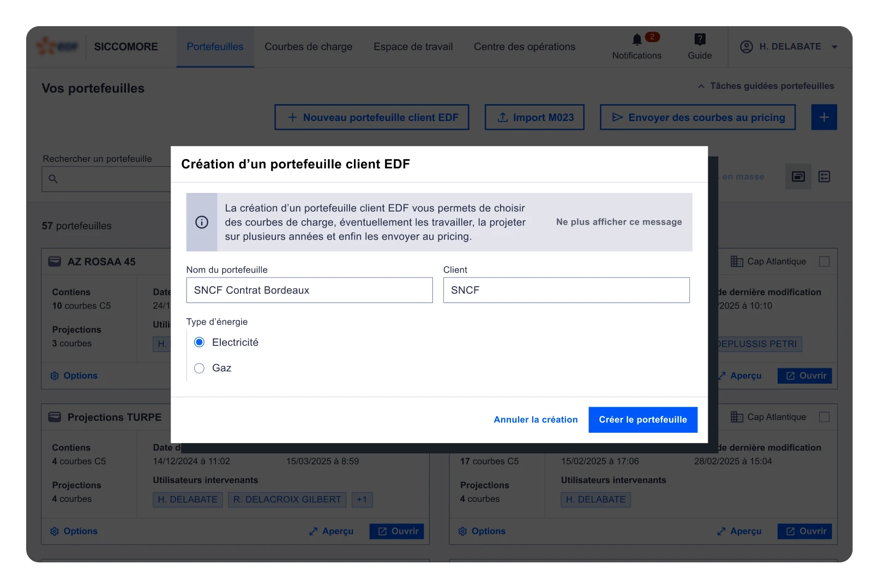The width and height of the screenshot is (879, 588).
Task: Open the Centre des opérations tab
Action: click(525, 47)
